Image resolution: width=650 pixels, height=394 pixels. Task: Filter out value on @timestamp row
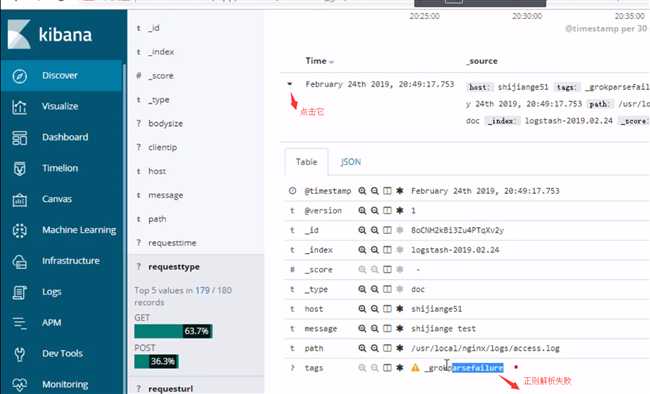[x=375, y=191]
